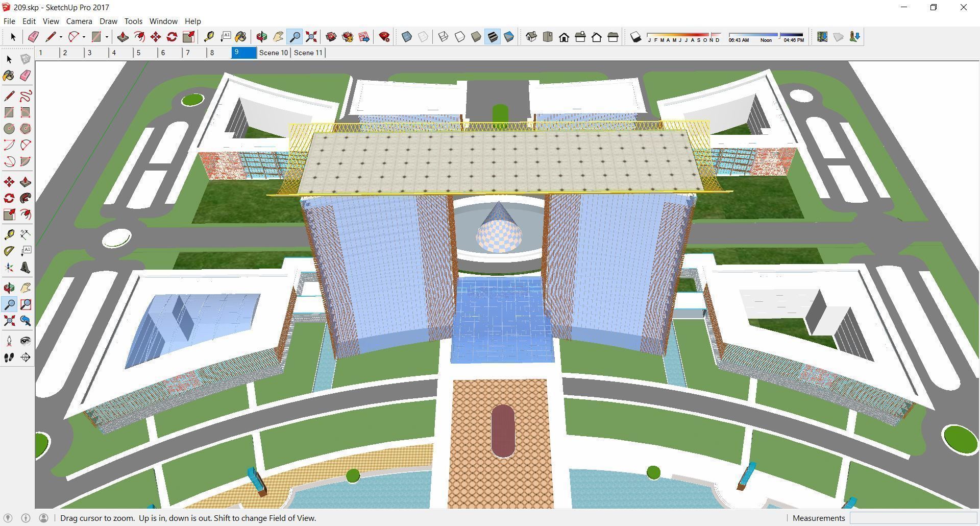Click the geo-location status icon
Screen dimensions: 980x526
coord(8,518)
